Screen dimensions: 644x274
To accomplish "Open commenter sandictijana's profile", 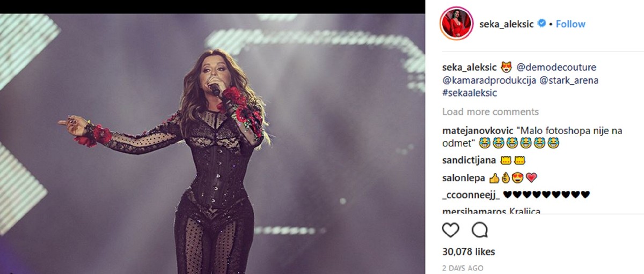I will click(469, 160).
